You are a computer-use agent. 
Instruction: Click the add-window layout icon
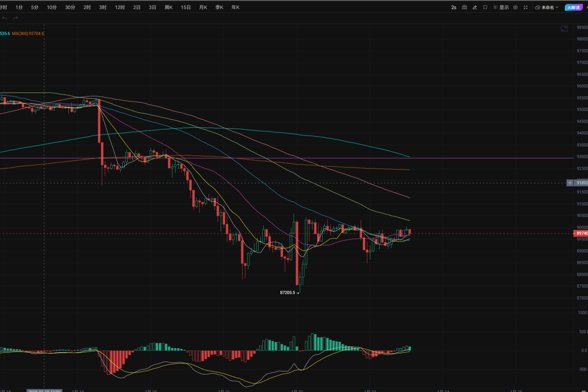(x=485, y=7)
